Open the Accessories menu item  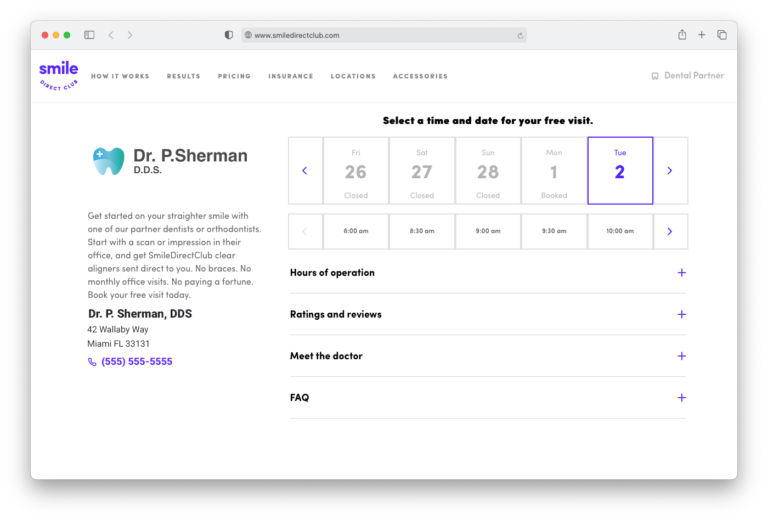pyautogui.click(x=420, y=76)
